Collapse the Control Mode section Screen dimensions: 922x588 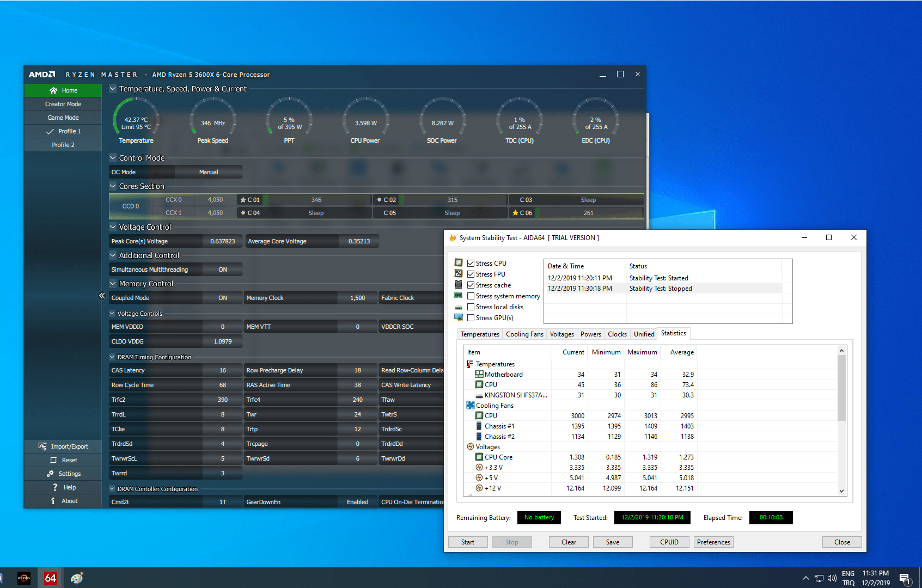click(x=113, y=158)
